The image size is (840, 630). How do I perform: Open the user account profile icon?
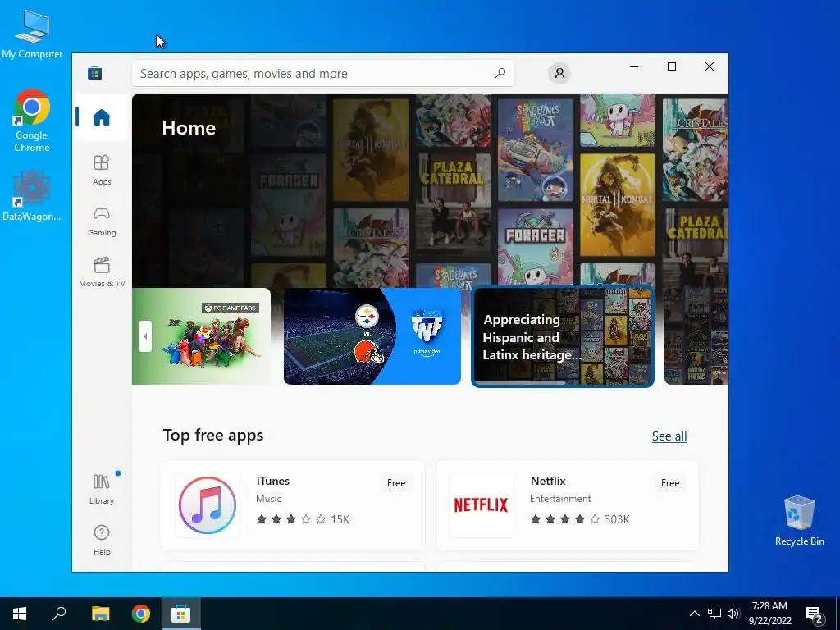click(x=559, y=73)
